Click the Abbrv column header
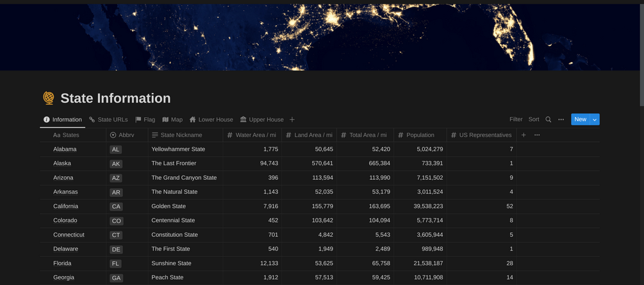644x285 pixels. pos(128,135)
